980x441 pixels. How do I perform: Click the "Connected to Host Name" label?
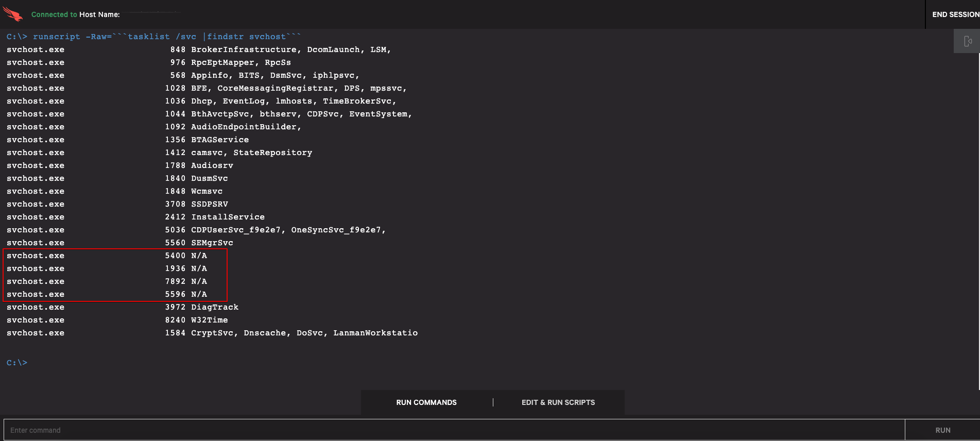(75, 14)
